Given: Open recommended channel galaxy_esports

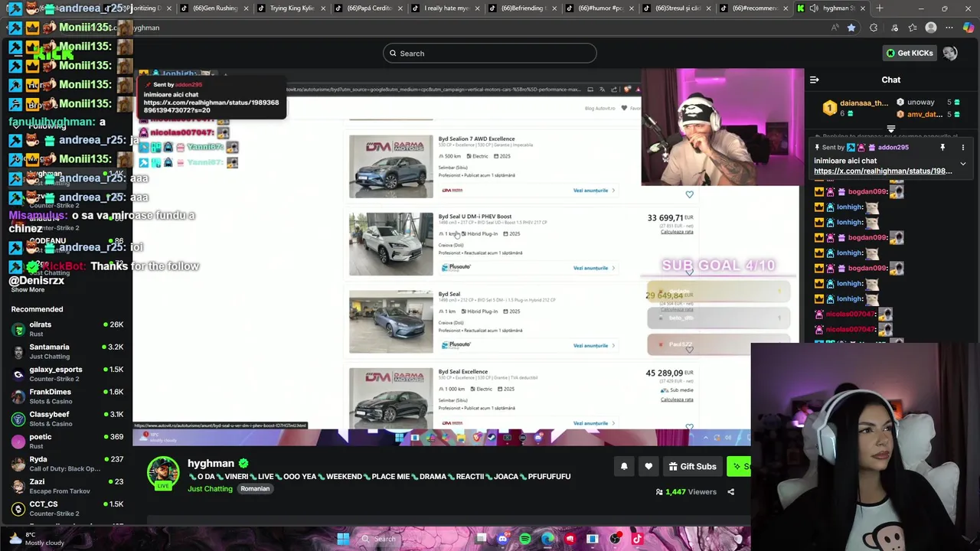Looking at the screenshot, I should coord(67,373).
